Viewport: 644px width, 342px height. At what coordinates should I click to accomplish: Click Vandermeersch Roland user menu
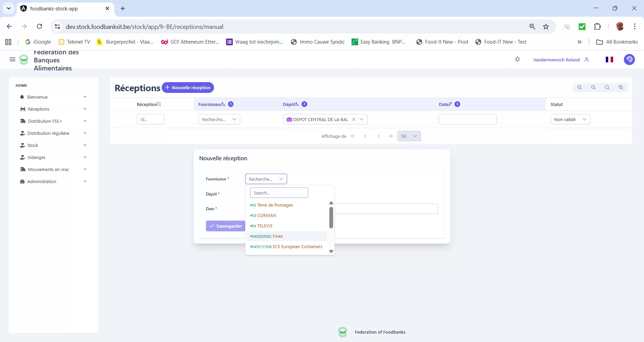(556, 59)
